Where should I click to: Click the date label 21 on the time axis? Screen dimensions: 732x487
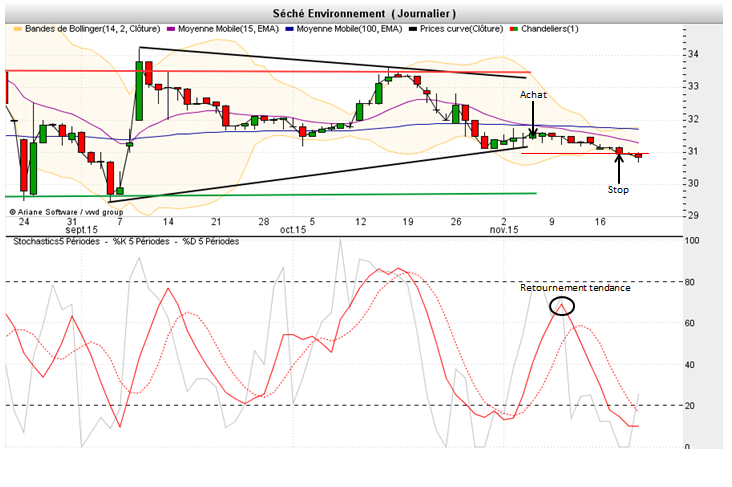[216, 221]
